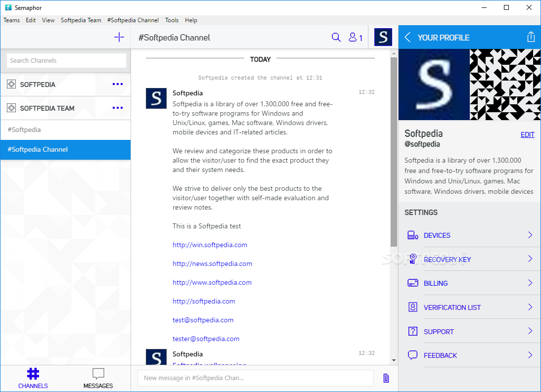Click the Verification List icon
Screen dimensions: 541x392
pos(412,307)
